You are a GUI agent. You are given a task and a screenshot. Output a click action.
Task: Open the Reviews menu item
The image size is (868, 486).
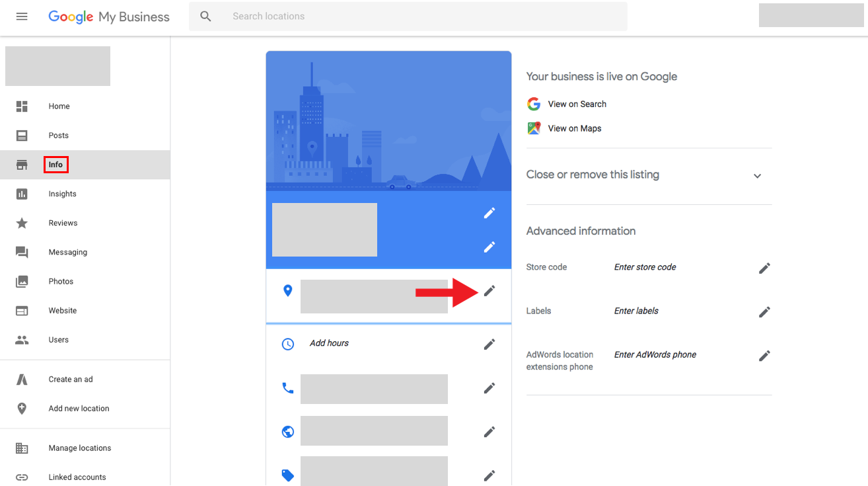[63, 223]
